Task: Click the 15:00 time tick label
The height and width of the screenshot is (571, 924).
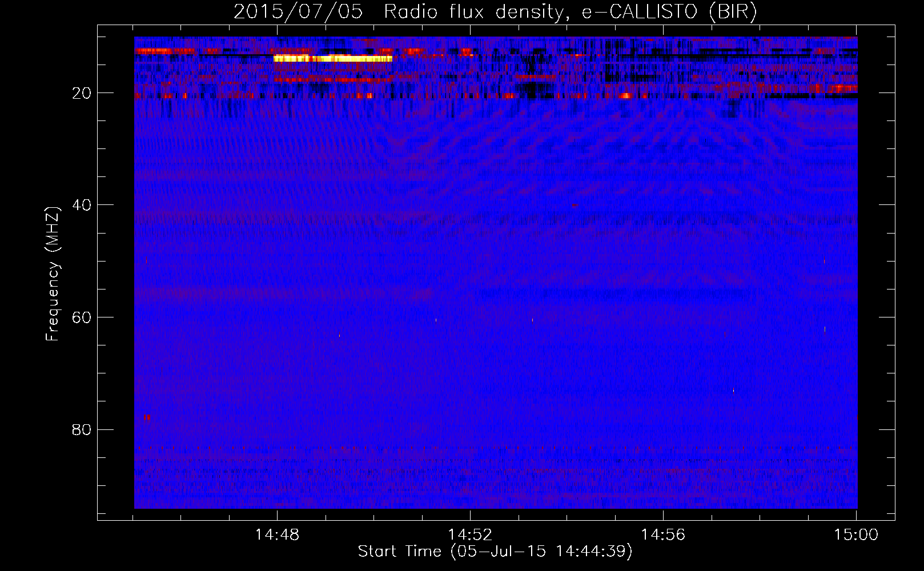Action: pos(856,534)
